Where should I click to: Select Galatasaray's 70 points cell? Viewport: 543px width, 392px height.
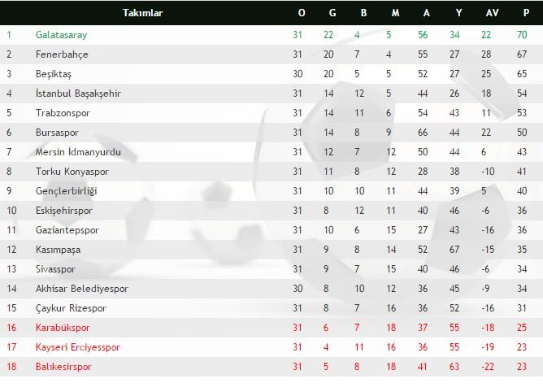click(x=522, y=35)
